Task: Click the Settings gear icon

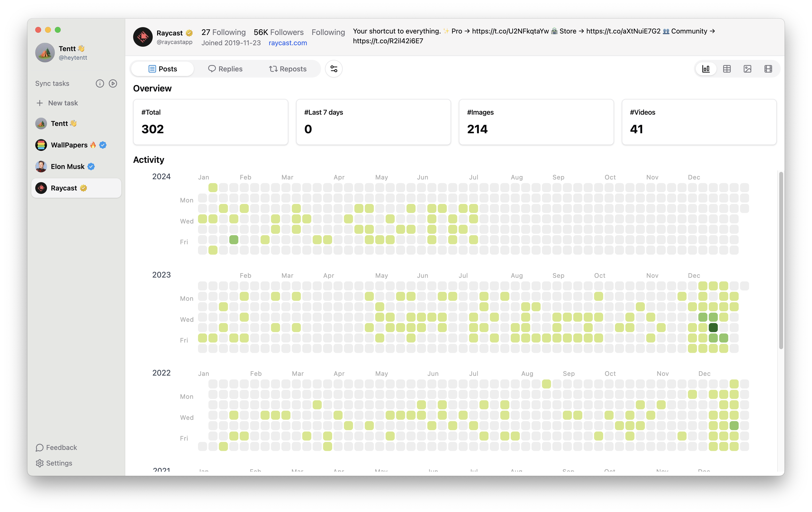Action: click(x=40, y=463)
